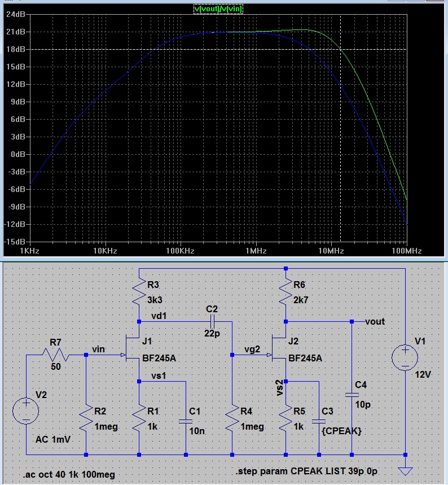Click the ground symbol
Screen dimensions: 448x485
(405, 470)
